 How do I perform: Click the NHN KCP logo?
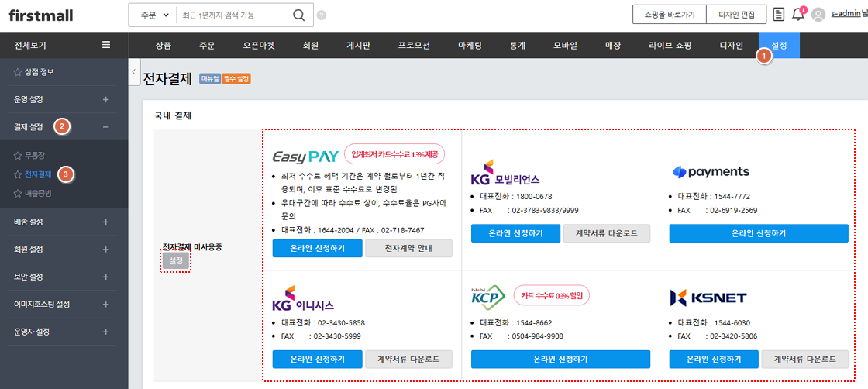[x=487, y=297]
